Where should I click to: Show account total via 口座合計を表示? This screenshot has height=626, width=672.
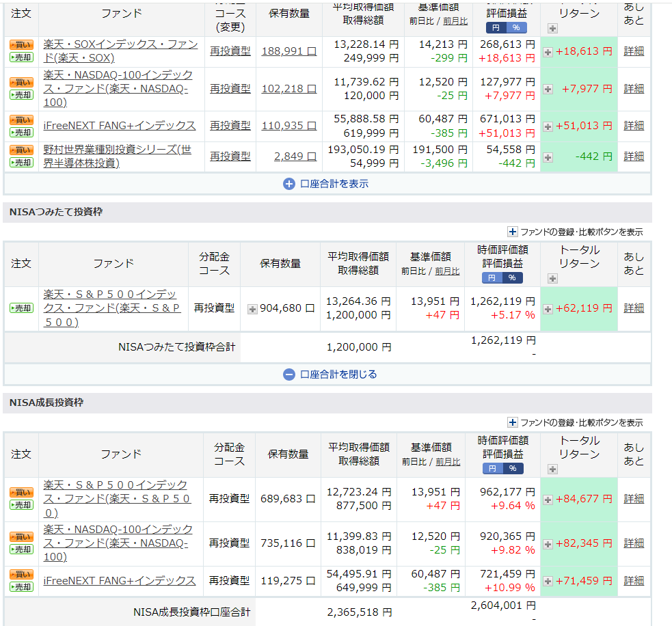(326, 184)
